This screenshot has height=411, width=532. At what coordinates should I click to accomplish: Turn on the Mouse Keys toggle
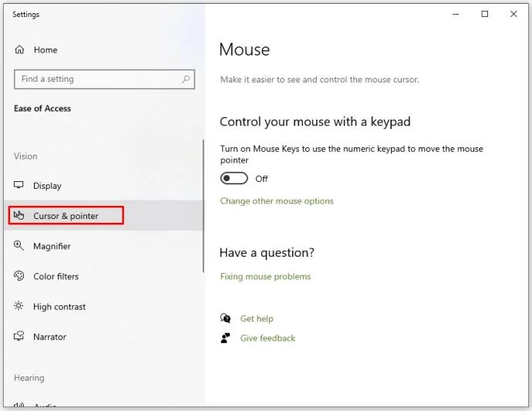pos(234,179)
